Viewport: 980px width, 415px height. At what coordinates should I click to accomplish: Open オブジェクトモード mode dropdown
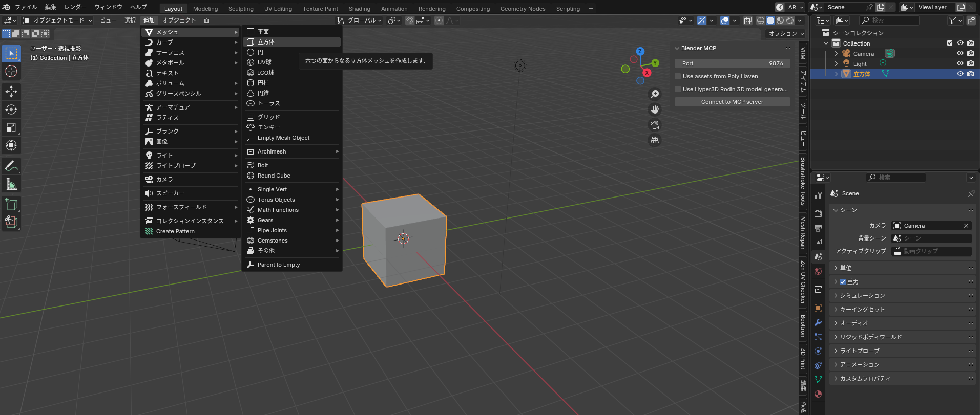point(58,20)
